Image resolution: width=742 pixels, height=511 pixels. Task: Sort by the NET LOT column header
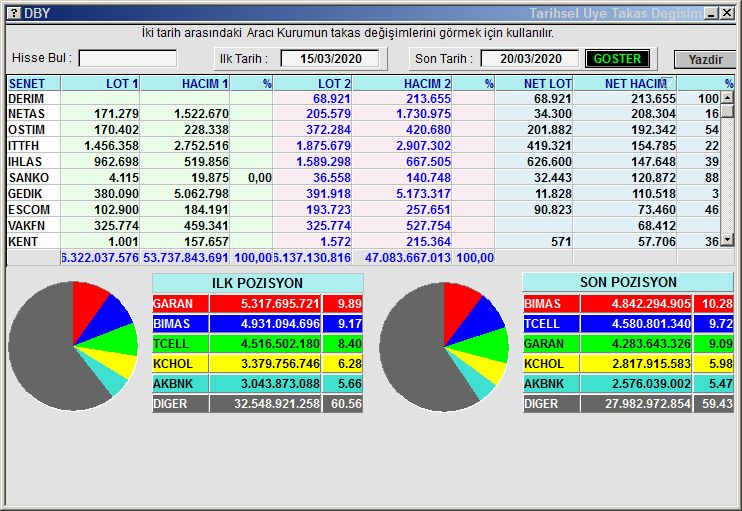pos(534,84)
